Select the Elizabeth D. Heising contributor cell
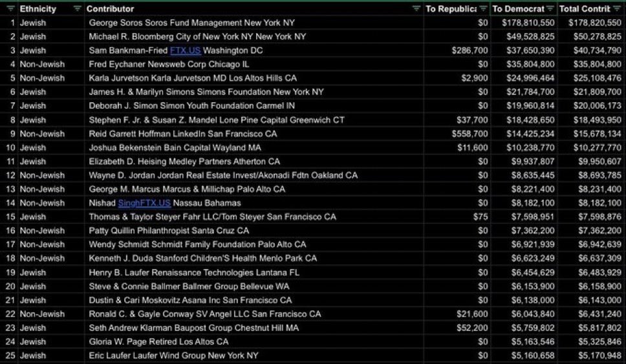 click(x=254, y=161)
